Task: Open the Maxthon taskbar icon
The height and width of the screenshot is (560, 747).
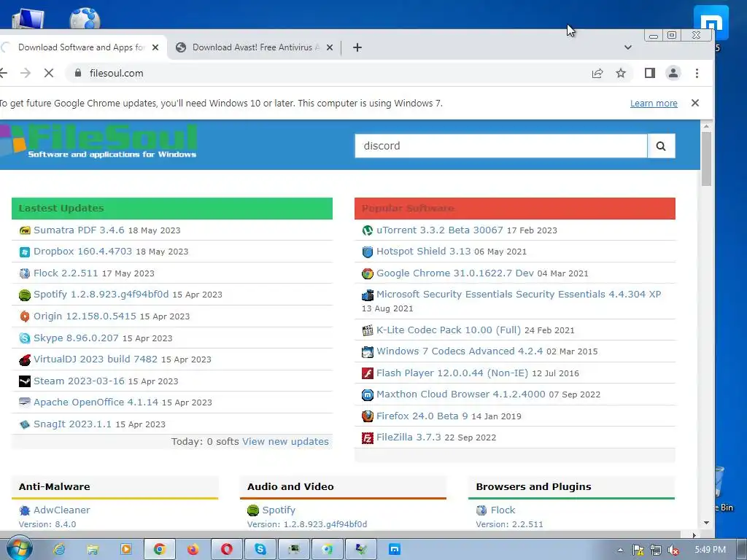Action: (395, 550)
